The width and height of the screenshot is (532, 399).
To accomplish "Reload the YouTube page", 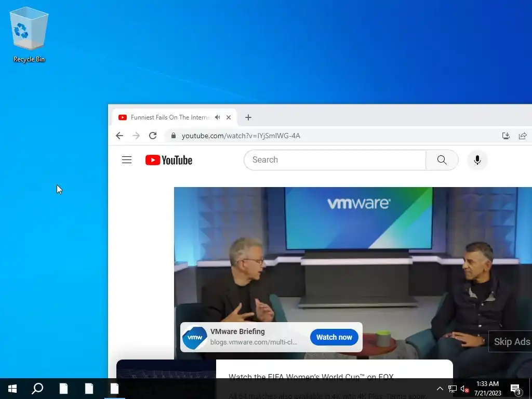I will tap(153, 136).
